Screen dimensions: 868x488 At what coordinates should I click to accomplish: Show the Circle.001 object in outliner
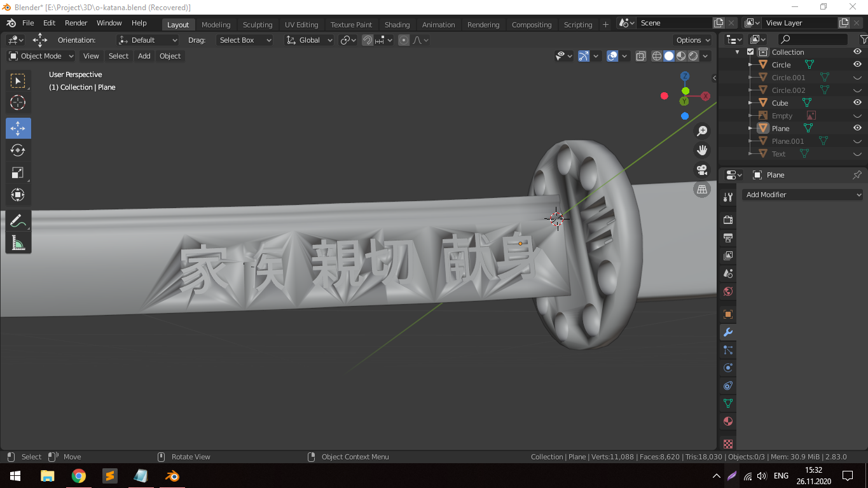[857, 78]
